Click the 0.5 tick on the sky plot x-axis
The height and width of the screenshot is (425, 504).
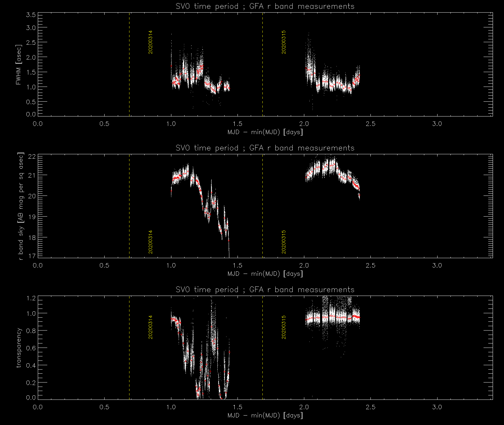pyautogui.click(x=104, y=266)
